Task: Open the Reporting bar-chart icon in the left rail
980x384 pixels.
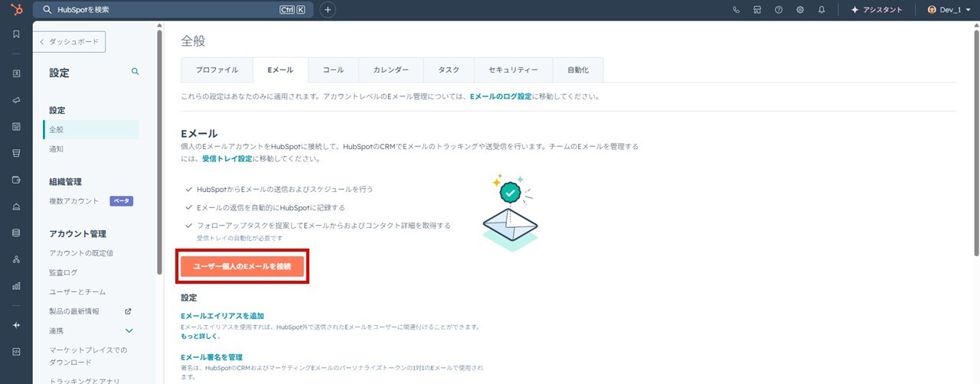Action: point(16,286)
